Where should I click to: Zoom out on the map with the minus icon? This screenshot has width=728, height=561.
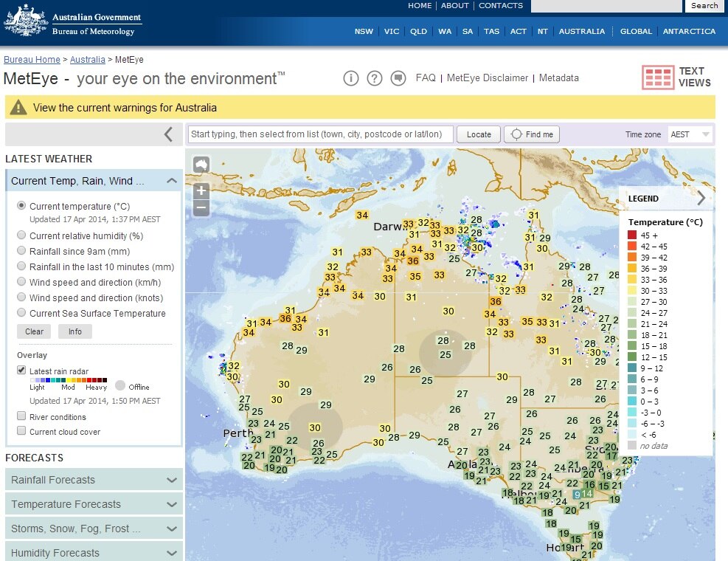(x=201, y=207)
